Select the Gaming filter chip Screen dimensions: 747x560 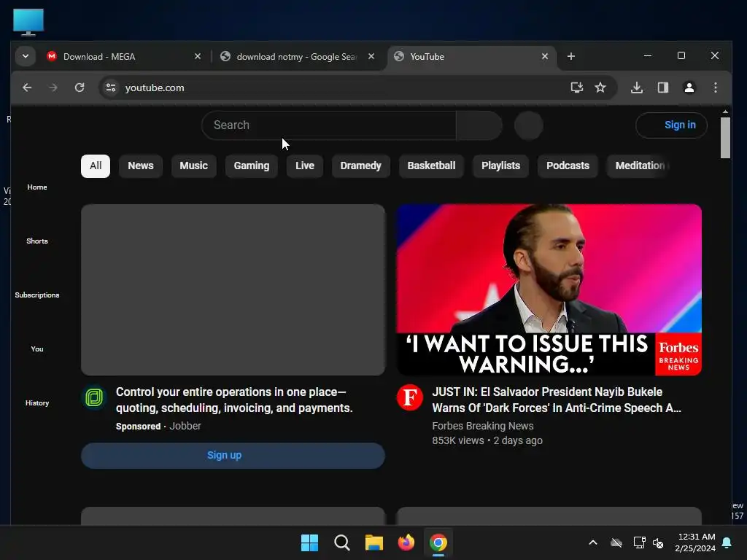click(x=252, y=166)
